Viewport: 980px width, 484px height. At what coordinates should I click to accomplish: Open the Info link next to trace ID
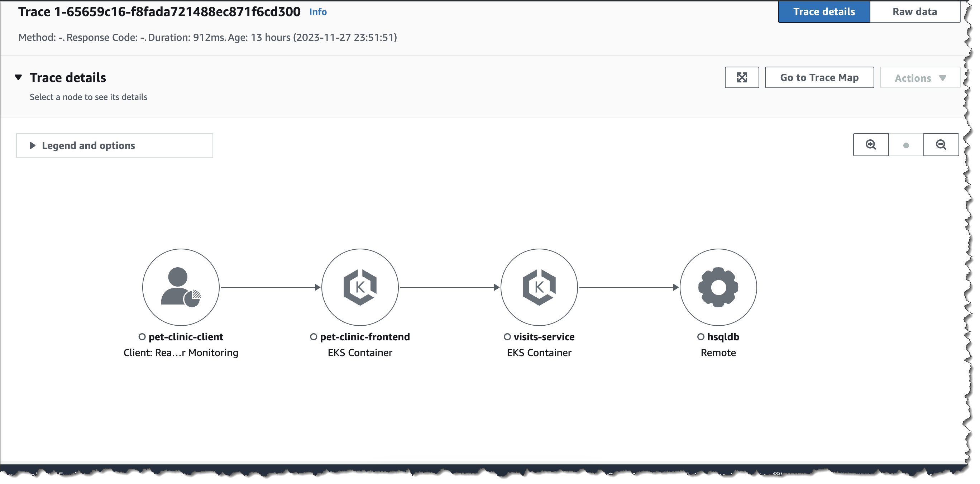(318, 12)
